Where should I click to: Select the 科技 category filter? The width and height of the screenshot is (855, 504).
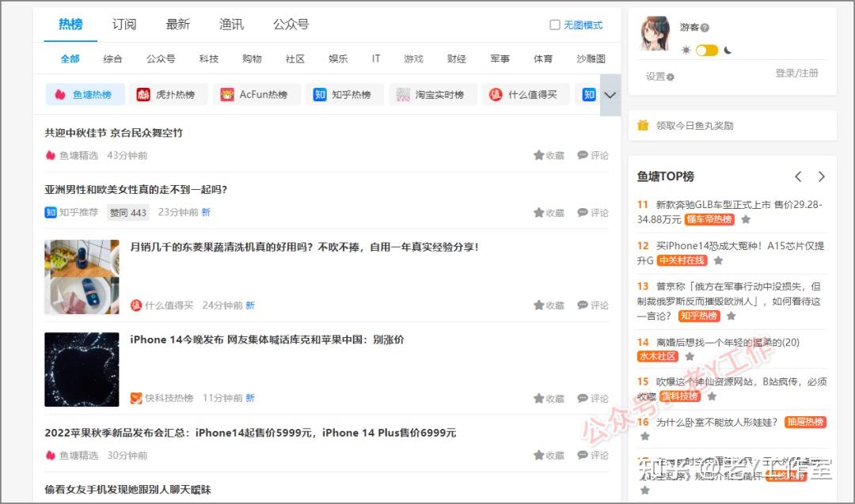(x=209, y=59)
